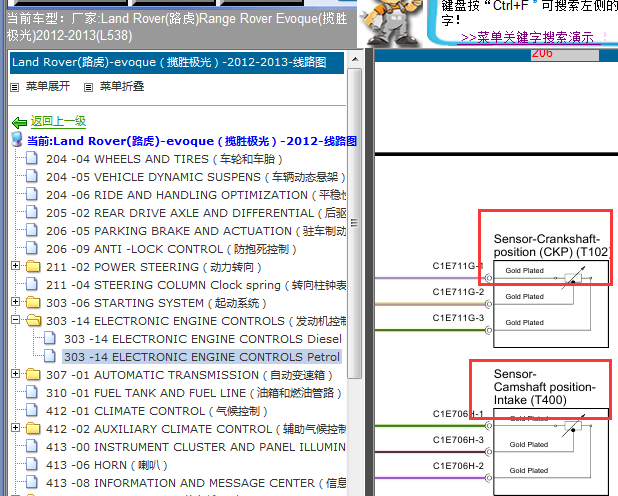The image size is (618, 496).
Task: Click page icon beside 412-01 CLIMATE CONTROL
Action: pyautogui.click(x=32, y=410)
